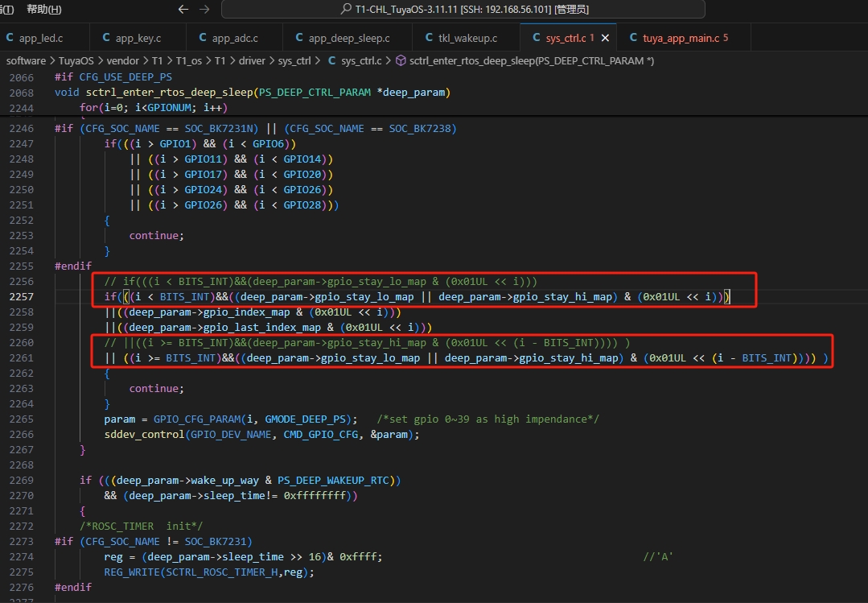Click SOC_BK7231 on line 2273
The height and width of the screenshot is (603, 868).
tap(216, 542)
